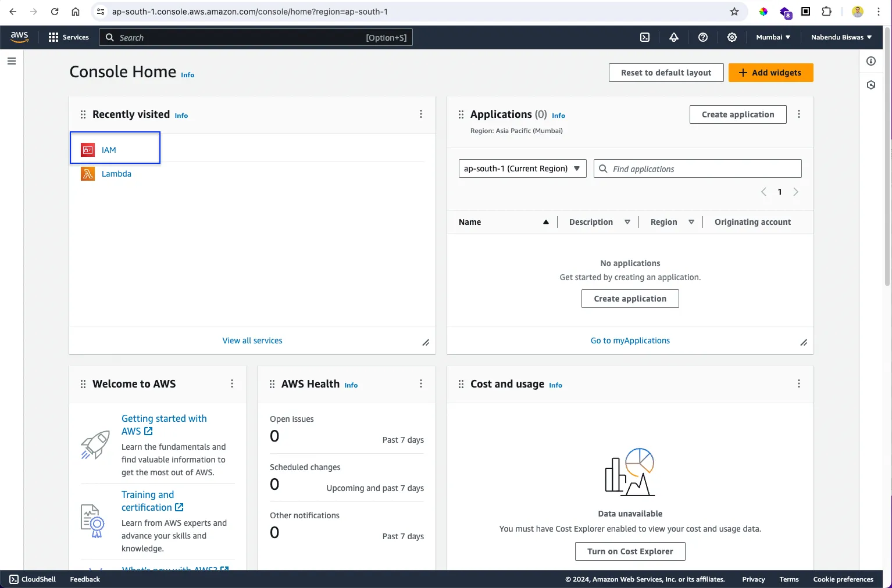This screenshot has width=892, height=588.
Task: Open the help question mark menu
Action: tap(703, 37)
